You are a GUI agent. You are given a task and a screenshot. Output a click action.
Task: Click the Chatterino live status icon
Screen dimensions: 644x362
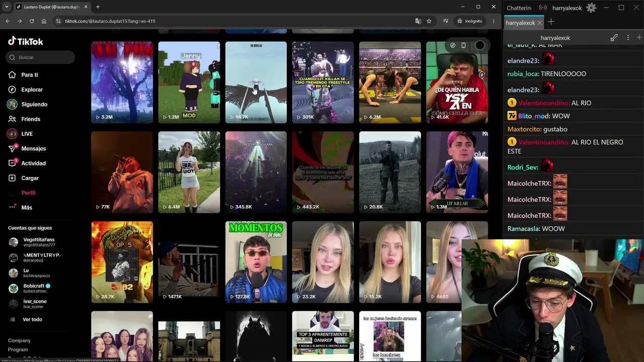pos(543,8)
